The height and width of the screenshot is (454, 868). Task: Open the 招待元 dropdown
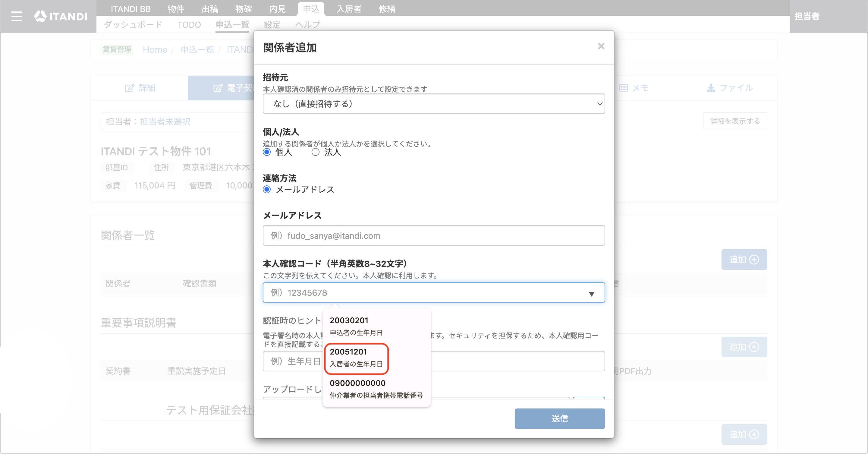tap(434, 104)
